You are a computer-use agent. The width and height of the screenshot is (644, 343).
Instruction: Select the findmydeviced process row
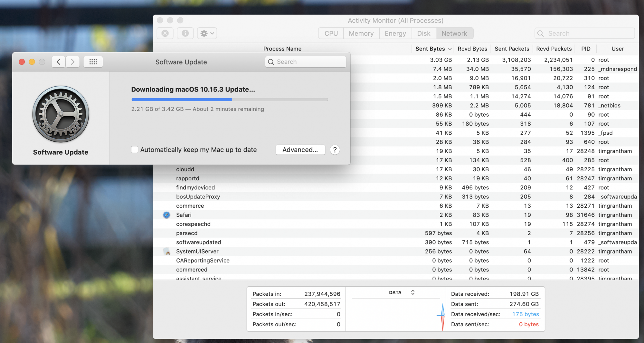coord(396,187)
